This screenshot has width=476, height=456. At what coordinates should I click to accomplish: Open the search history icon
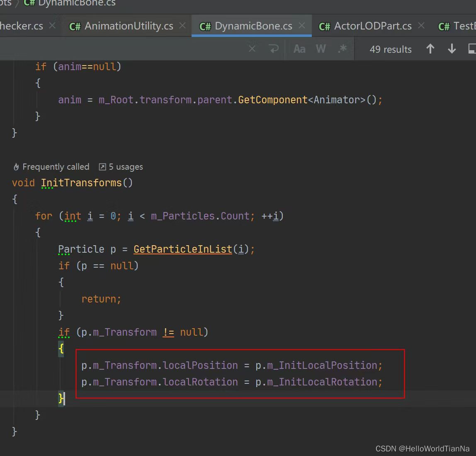[x=274, y=49]
